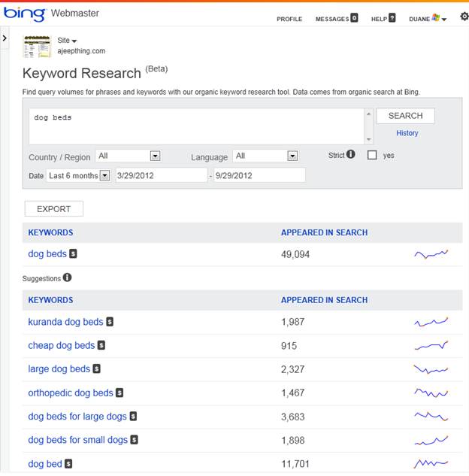The height and width of the screenshot is (476, 469).
Task: Open the search History link
Action: click(x=407, y=133)
